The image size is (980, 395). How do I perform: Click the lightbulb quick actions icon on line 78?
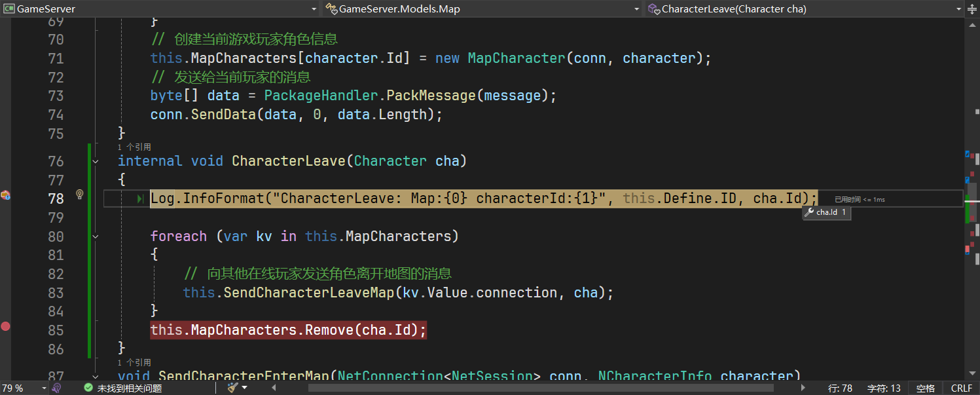point(80,195)
